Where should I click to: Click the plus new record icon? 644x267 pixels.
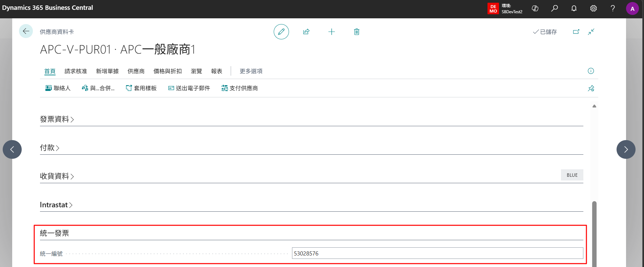332,32
